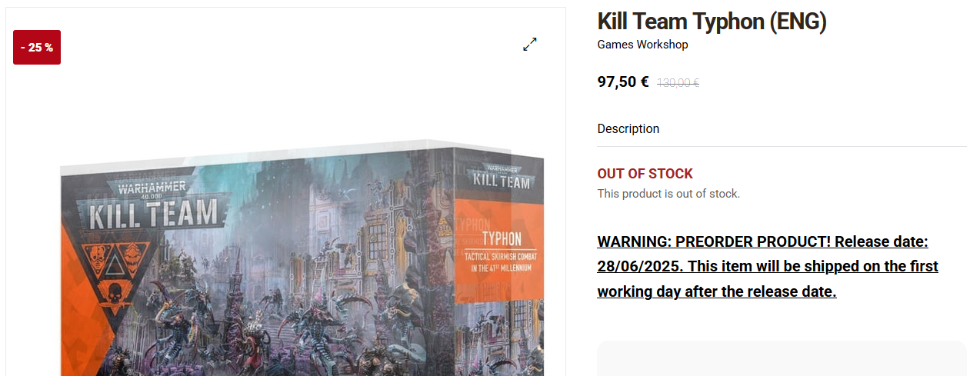The width and height of the screenshot is (980, 376).
Task: Click the Tyranid creatures artwork on box
Action: pos(308,323)
